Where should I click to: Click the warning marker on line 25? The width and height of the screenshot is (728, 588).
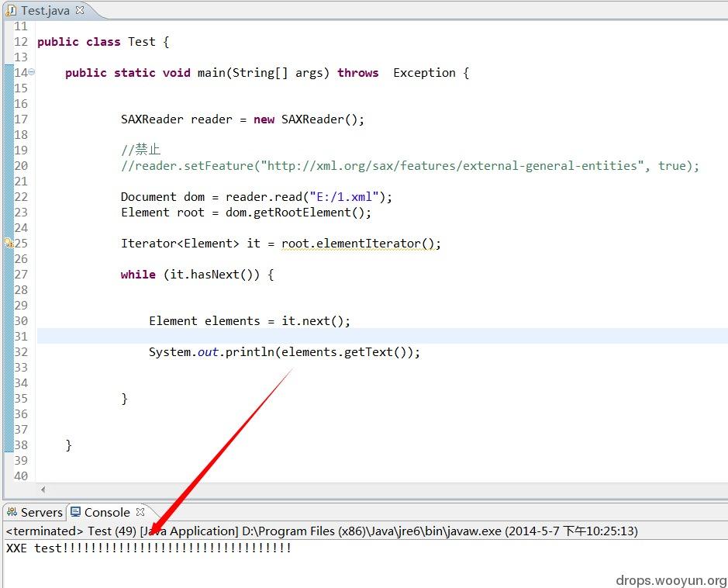(9, 243)
